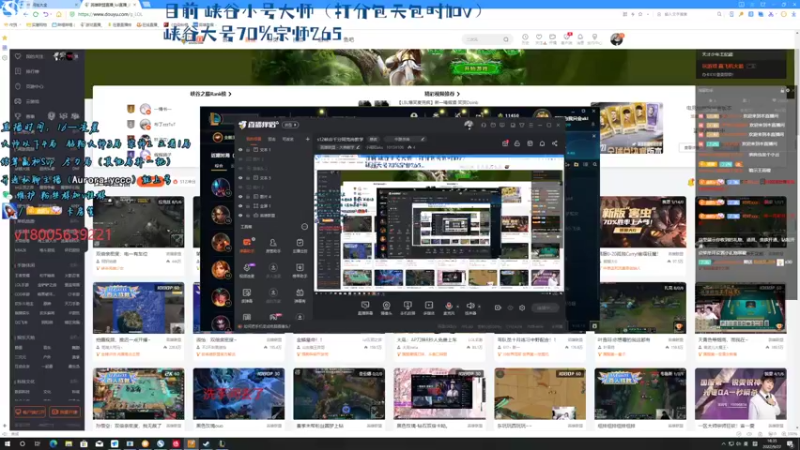The width and height of the screenshot is (800, 450).
Task: Click in the Douyu search input field
Action: click(482, 39)
